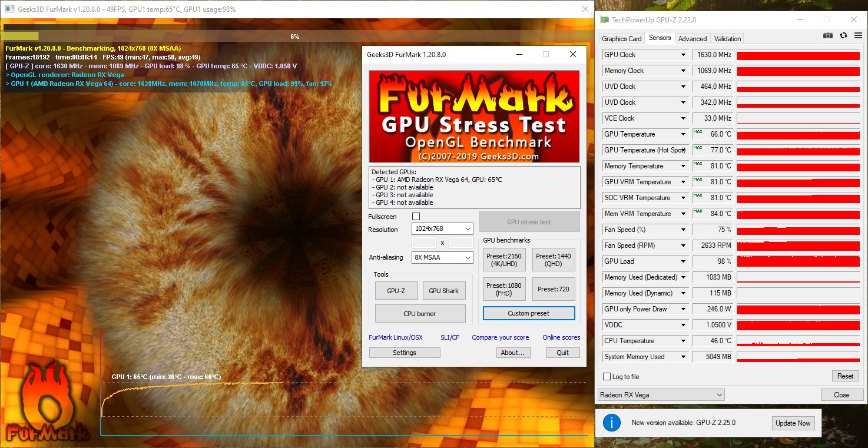Expand the Memory Used (Dynamic) sensor dropdown
Viewport: 868px width, 448px height.
tap(683, 293)
